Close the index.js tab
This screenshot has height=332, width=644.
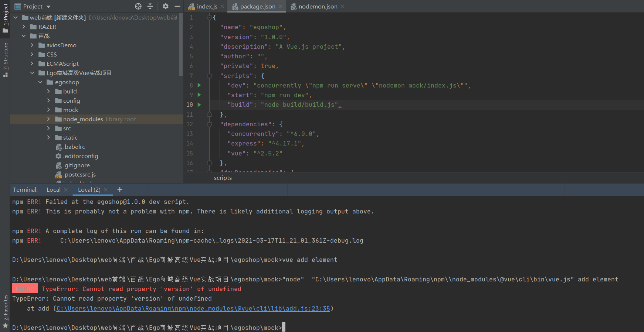[222, 6]
